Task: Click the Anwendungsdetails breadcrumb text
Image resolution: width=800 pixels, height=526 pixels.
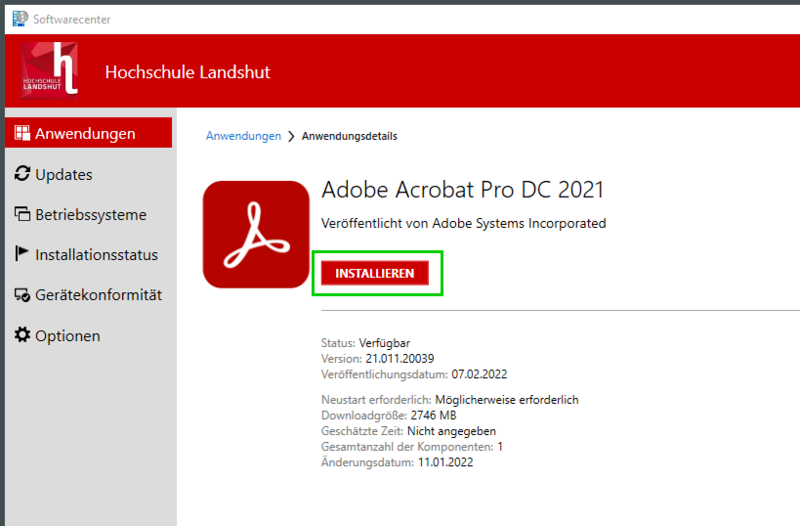Action: 349,136
